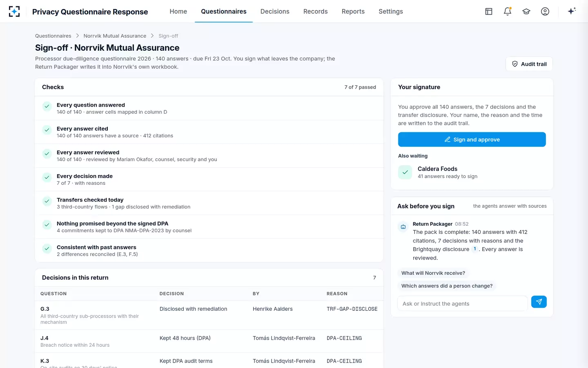Open the AI sparkle assistant icon
The height and width of the screenshot is (368, 588).
point(572,11)
